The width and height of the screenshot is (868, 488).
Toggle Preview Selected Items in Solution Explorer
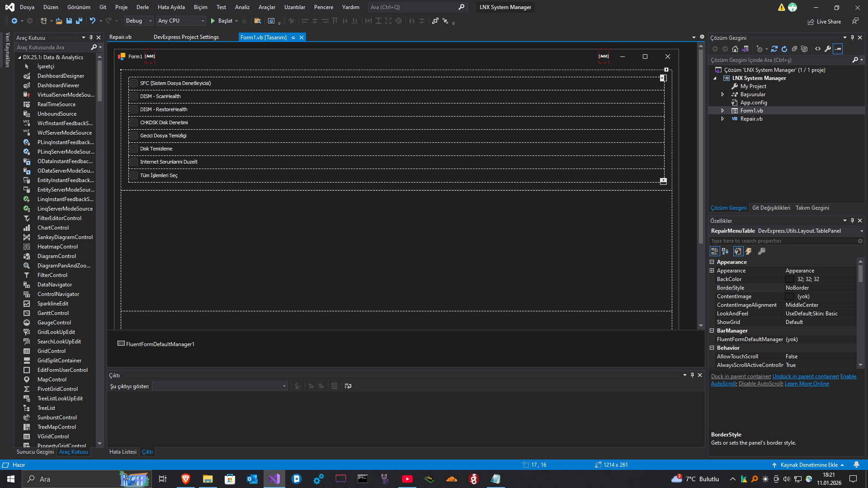click(838, 49)
